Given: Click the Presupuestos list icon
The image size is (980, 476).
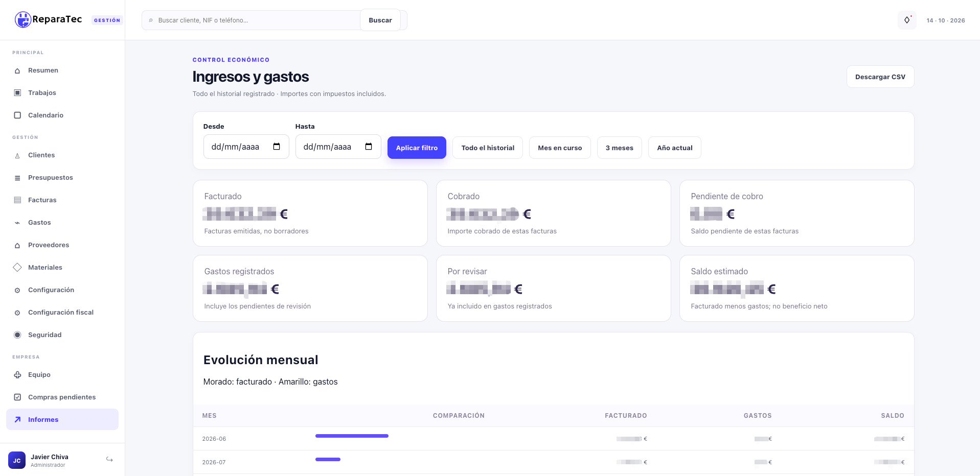Looking at the screenshot, I should click(17, 178).
